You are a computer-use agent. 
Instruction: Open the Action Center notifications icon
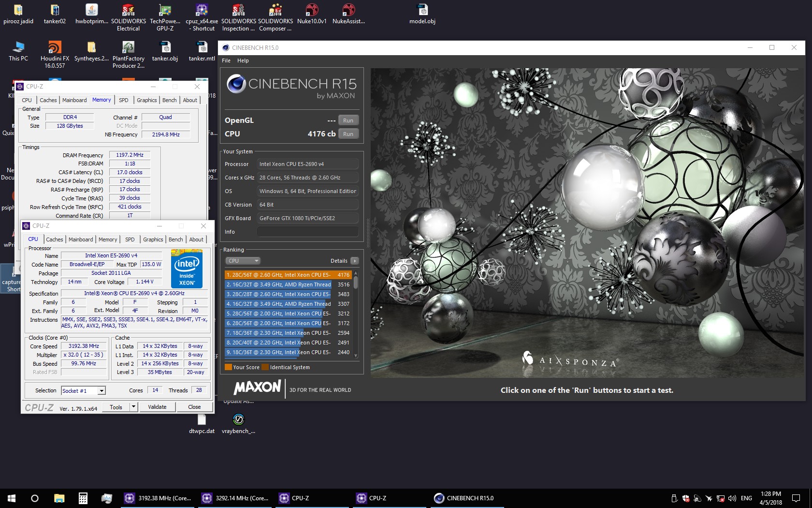click(796, 498)
